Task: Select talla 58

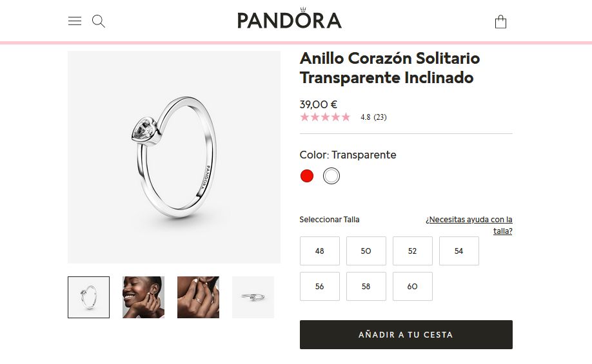Action: tap(366, 286)
